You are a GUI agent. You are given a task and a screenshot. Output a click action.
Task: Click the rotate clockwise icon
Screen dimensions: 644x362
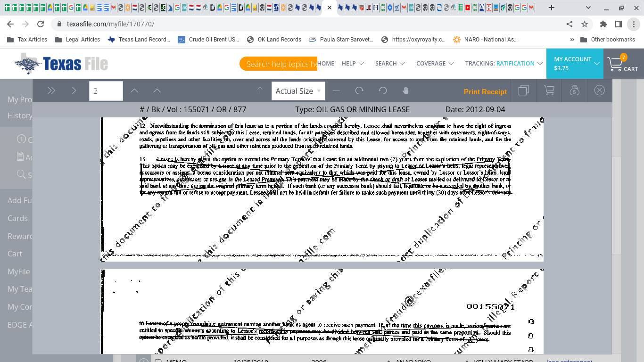point(359,91)
